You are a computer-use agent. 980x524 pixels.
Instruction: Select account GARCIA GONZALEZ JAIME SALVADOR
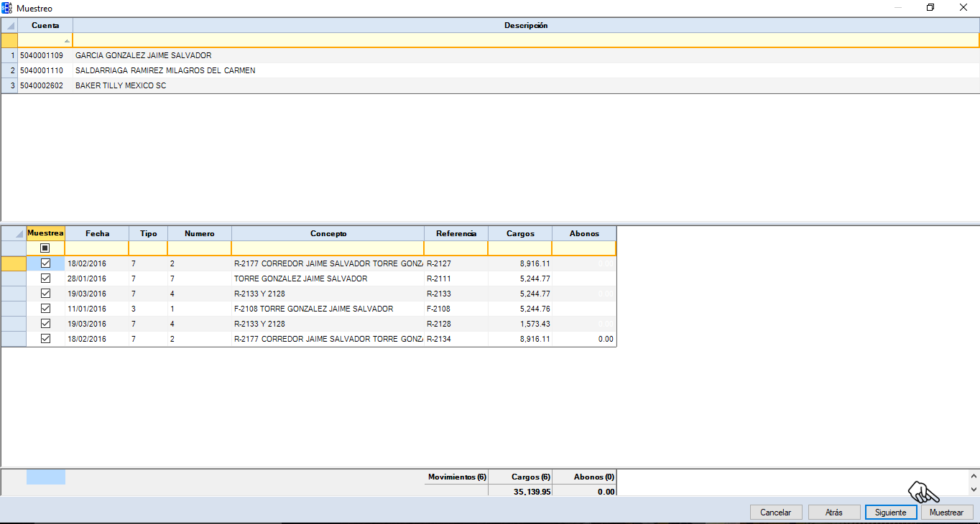point(143,56)
